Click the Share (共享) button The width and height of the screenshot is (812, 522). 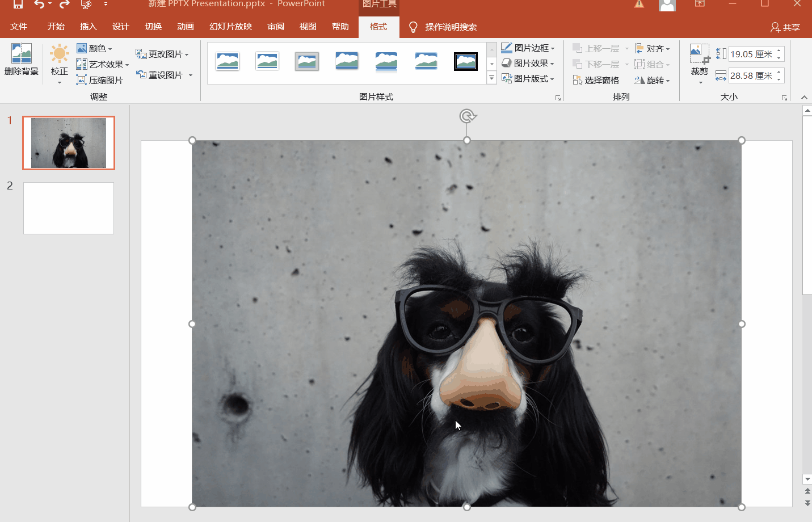pos(785,27)
